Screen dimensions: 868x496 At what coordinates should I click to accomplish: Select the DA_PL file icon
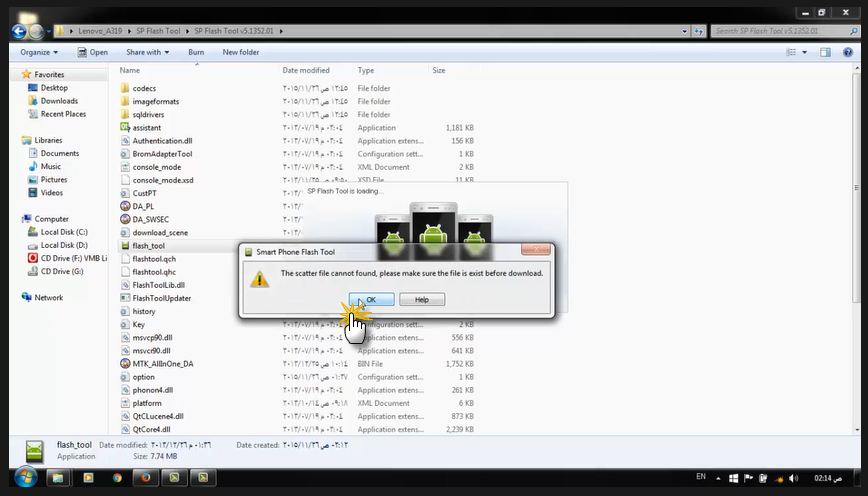tap(125, 206)
